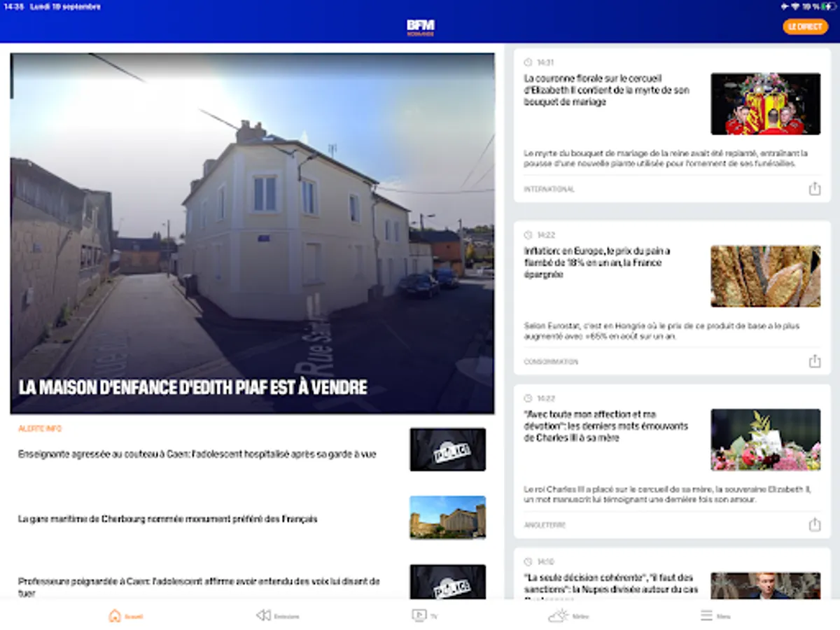The width and height of the screenshot is (840, 630).
Task: Select the INTERNATIONAL category label
Action: [549, 189]
